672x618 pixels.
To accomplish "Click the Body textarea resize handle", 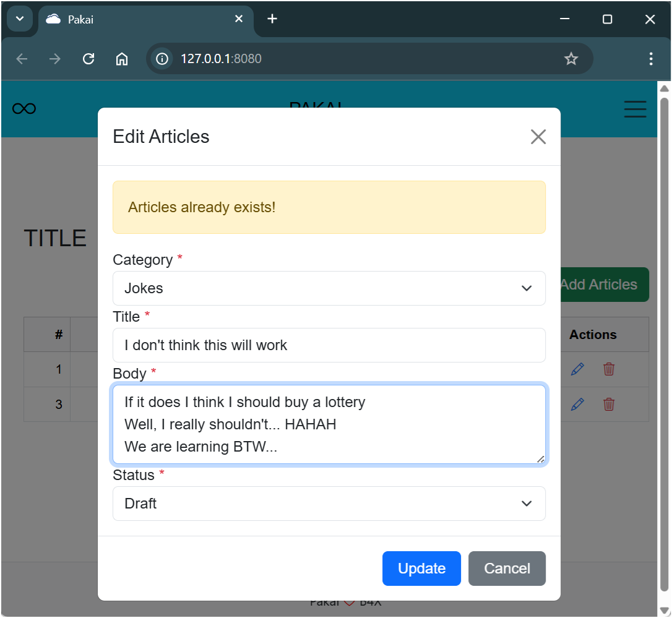I will pyautogui.click(x=540, y=459).
